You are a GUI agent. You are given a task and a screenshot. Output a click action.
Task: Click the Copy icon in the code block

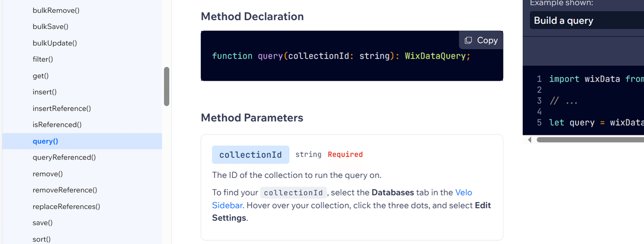point(469,40)
